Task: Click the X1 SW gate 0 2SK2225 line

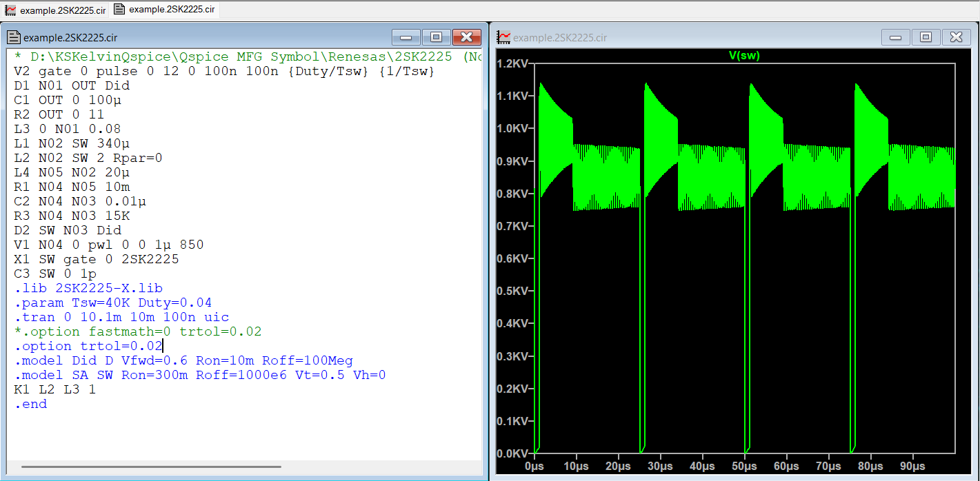Action: click(96, 259)
